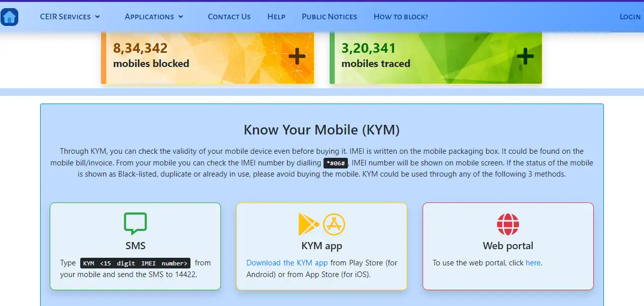Expand the plus icon on mobiles traced card
The width and height of the screenshot is (644, 306).
(x=525, y=56)
